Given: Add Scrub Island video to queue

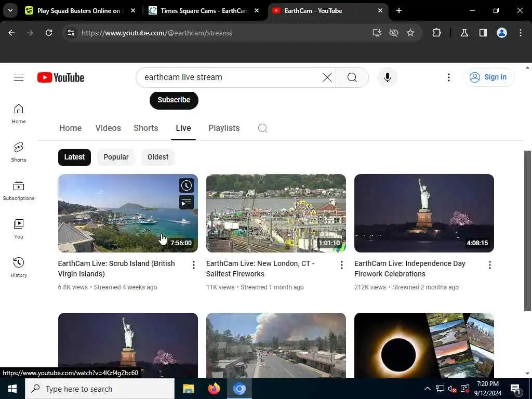Looking at the screenshot, I should pyautogui.click(x=187, y=202).
